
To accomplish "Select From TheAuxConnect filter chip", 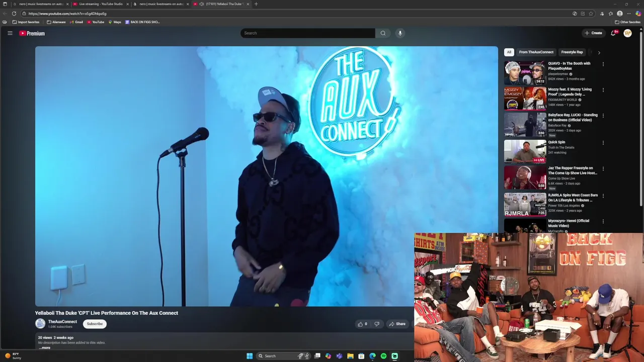I will click(536, 52).
